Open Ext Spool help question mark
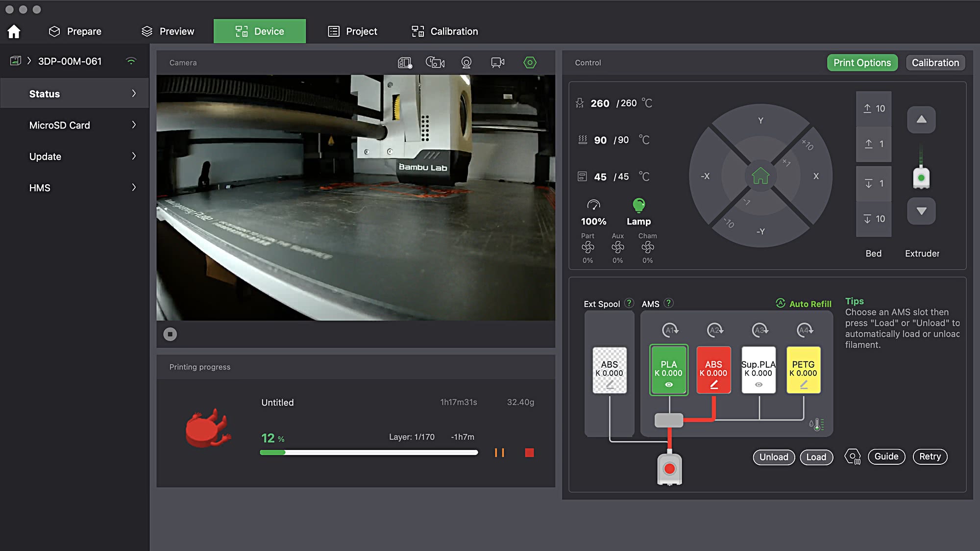Viewport: 980px width, 551px height. [x=629, y=303]
